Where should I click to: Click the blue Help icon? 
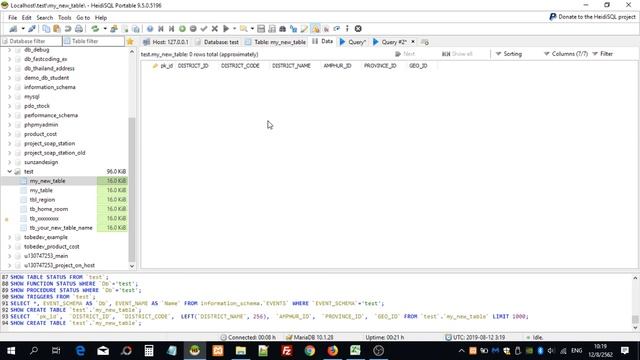150,29
